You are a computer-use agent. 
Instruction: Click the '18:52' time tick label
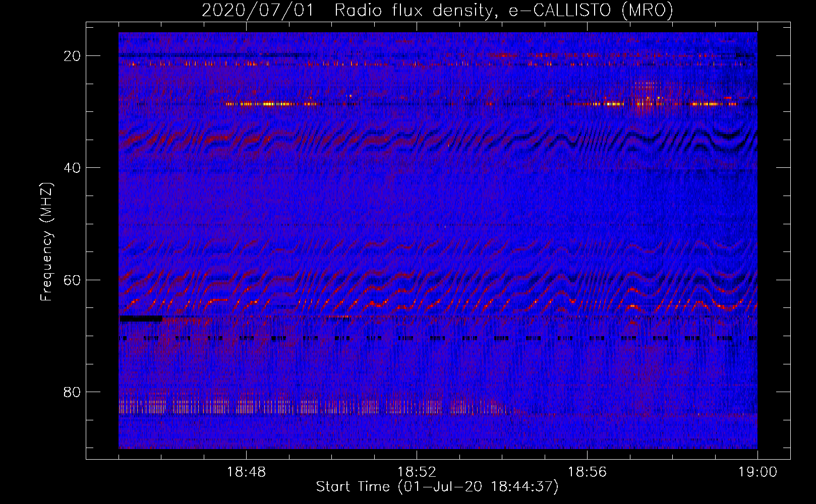coord(417,472)
